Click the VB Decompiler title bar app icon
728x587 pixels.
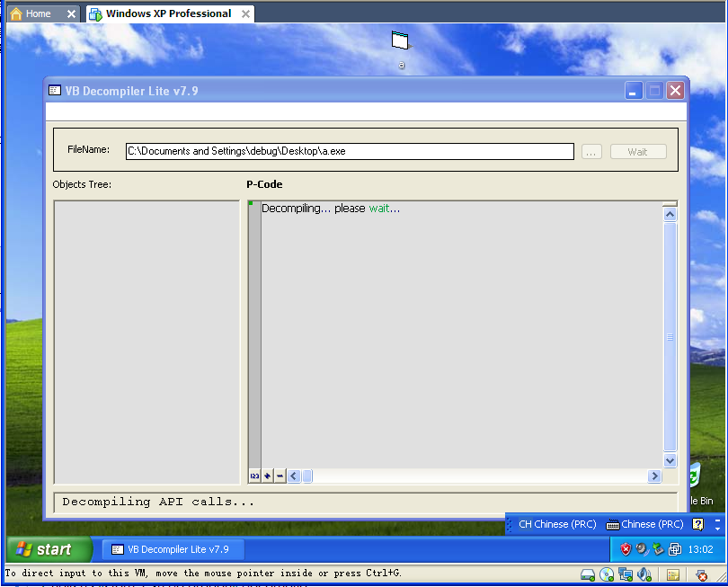[x=55, y=90]
